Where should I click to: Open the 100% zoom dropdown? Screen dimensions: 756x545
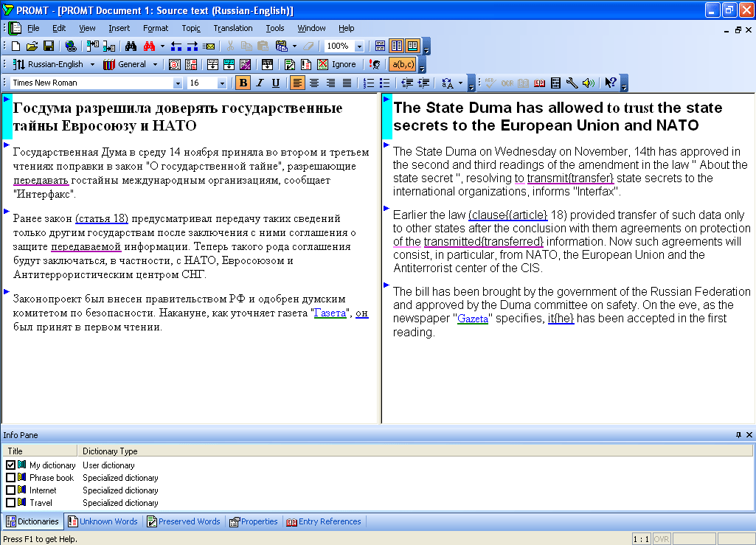pyautogui.click(x=359, y=46)
